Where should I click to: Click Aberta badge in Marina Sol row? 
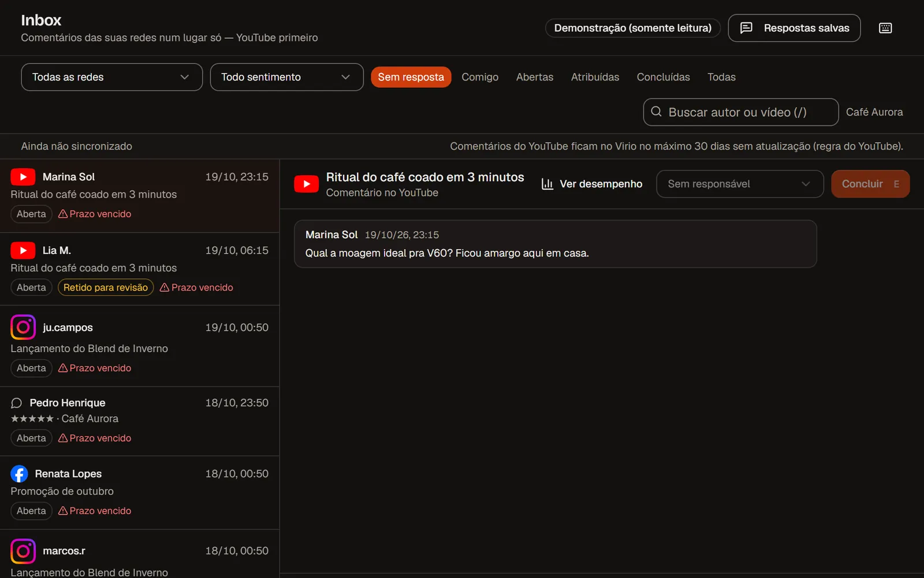[x=31, y=214]
